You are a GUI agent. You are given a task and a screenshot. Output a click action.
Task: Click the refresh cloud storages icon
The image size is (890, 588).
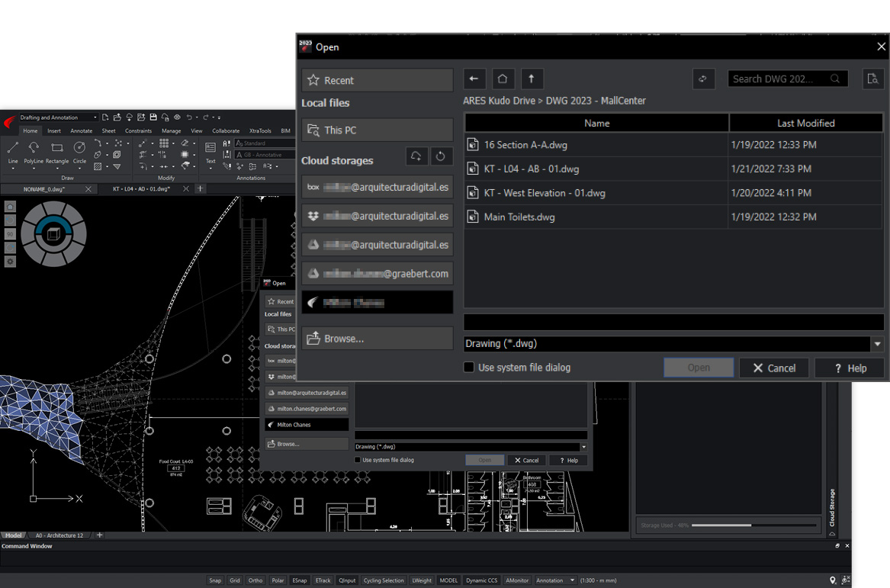click(x=441, y=156)
